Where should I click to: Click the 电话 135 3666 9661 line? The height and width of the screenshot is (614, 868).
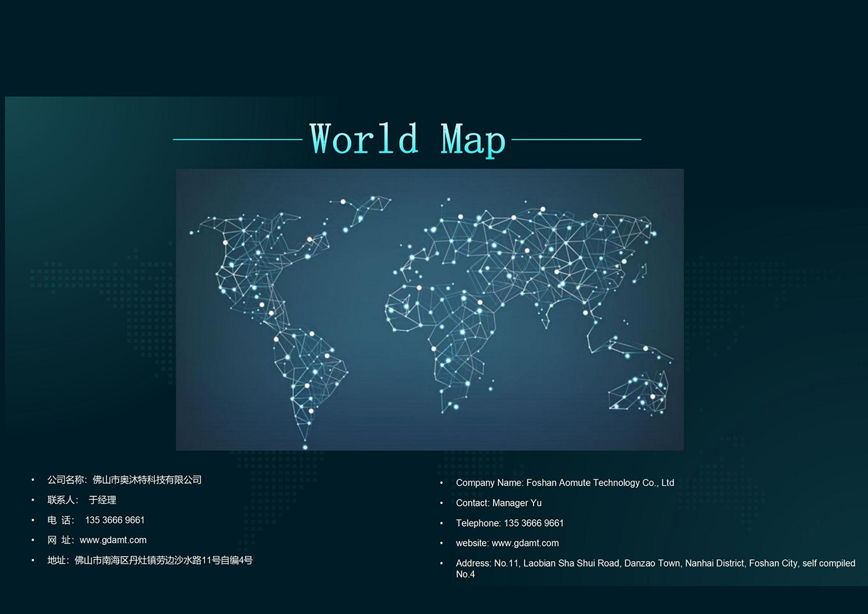point(96,520)
